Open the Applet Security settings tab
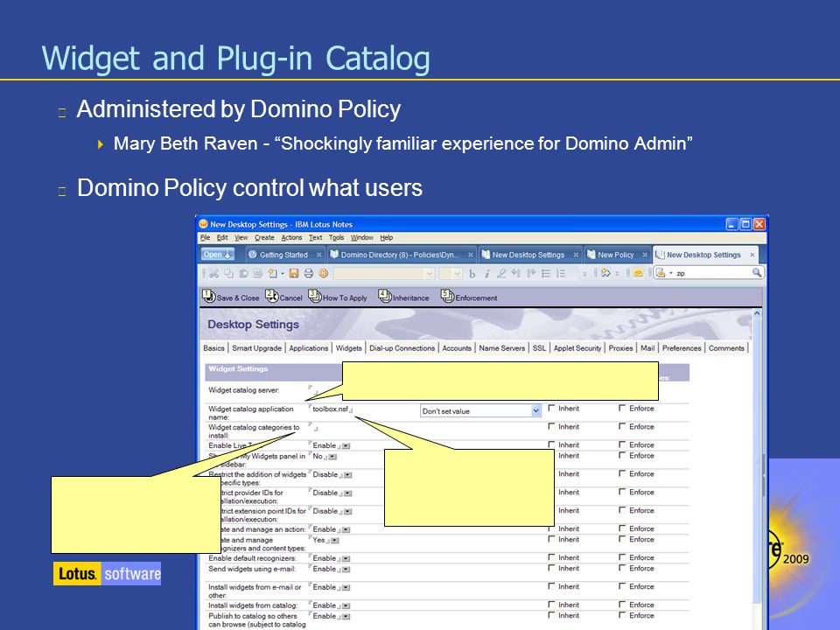 pos(577,348)
